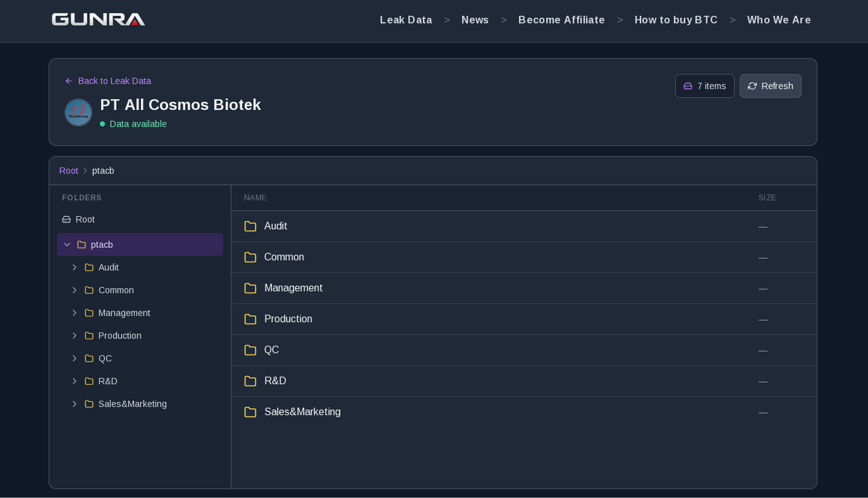Expand the Production folder in sidebar tree
The image size is (868, 498).
tap(75, 336)
